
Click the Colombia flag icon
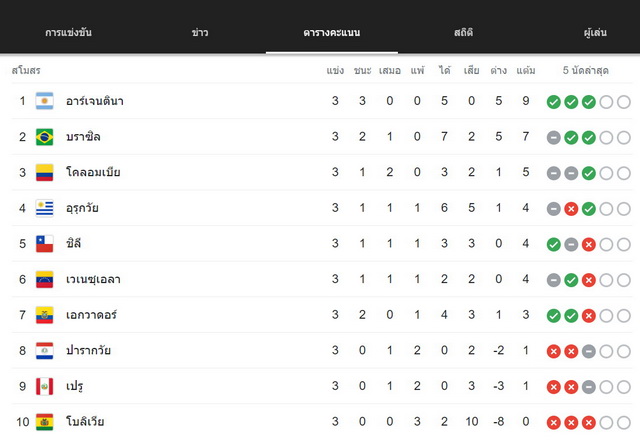pyautogui.click(x=44, y=172)
